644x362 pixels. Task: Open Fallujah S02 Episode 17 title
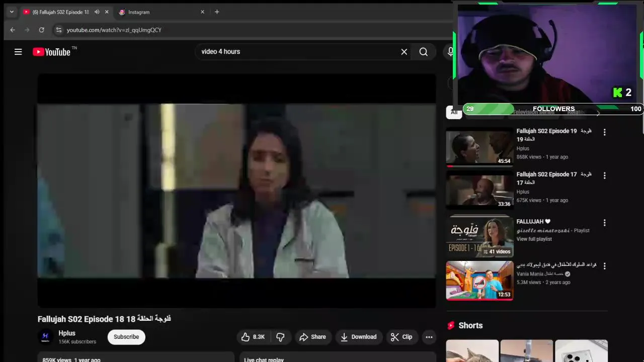pos(554,178)
